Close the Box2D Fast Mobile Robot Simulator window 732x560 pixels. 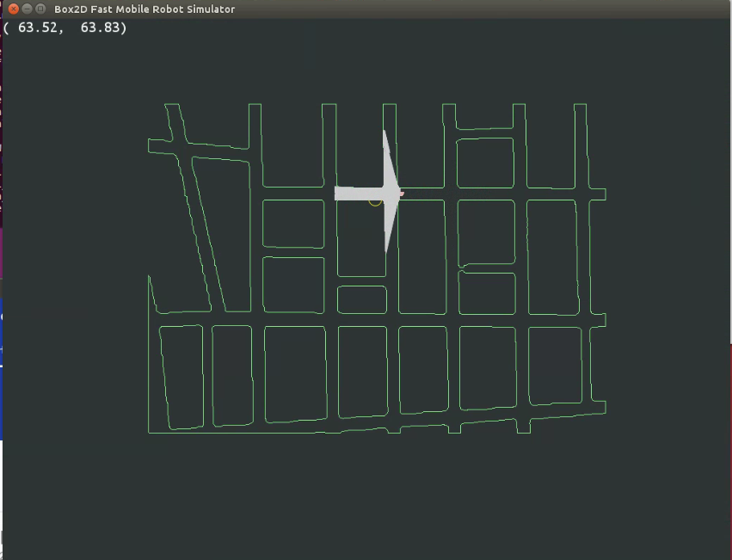pyautogui.click(x=14, y=9)
